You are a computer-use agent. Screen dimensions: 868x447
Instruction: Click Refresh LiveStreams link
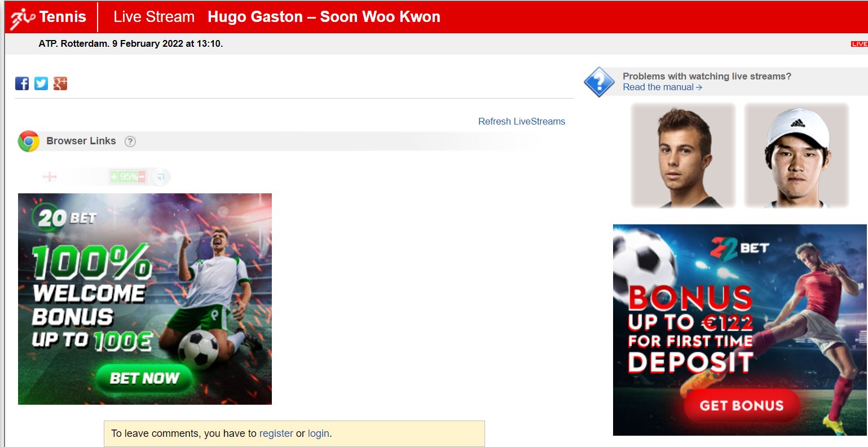click(x=522, y=121)
